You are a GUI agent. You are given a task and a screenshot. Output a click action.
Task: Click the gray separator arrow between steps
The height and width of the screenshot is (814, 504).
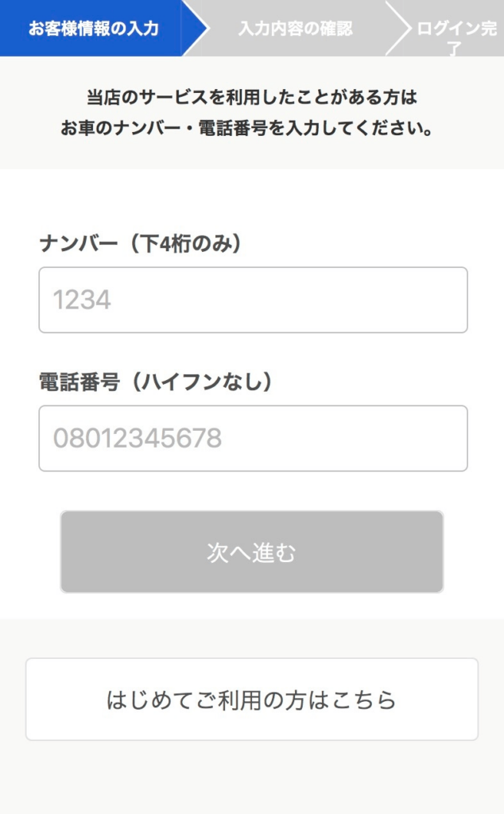click(399, 28)
